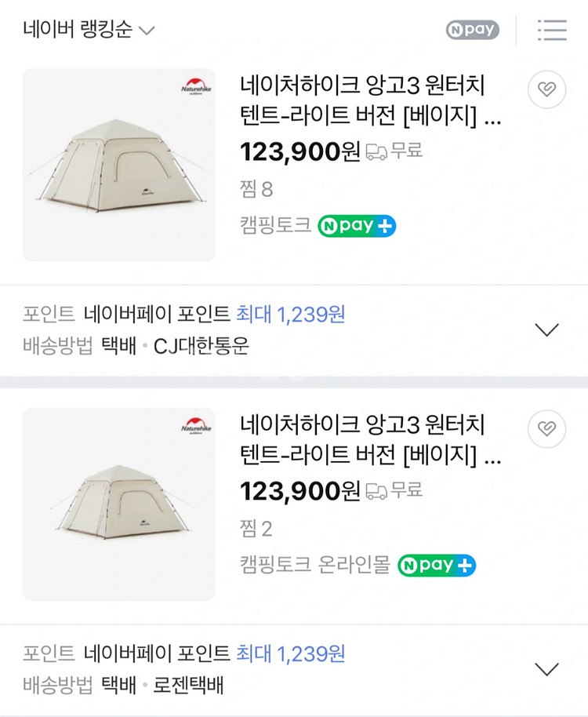Toggle the Npay filter badge at top
This screenshot has width=588, height=717.
(x=473, y=30)
